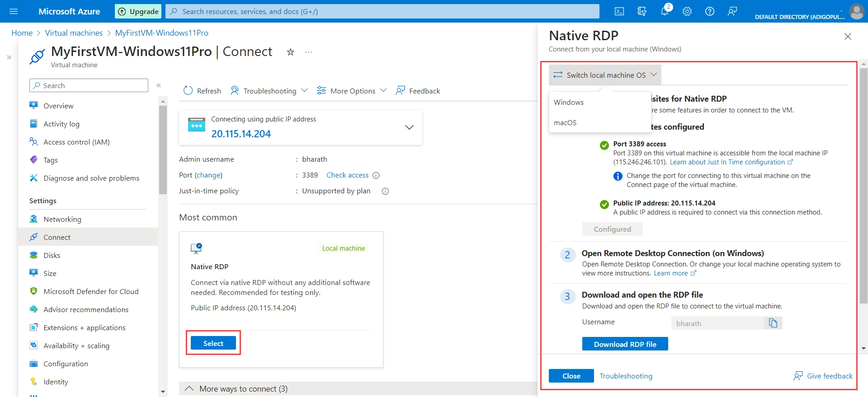Click the Username field showing bharath
This screenshot has height=397, width=868.
(718, 323)
